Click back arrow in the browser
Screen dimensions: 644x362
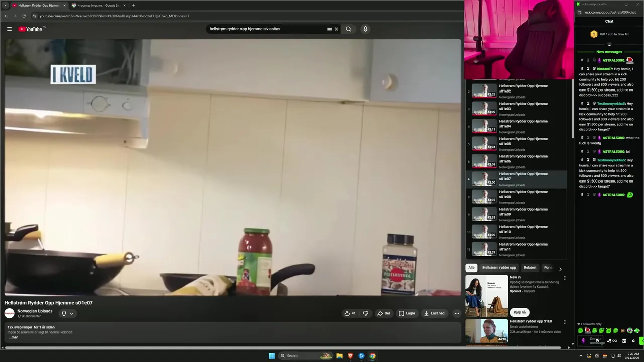6,16
